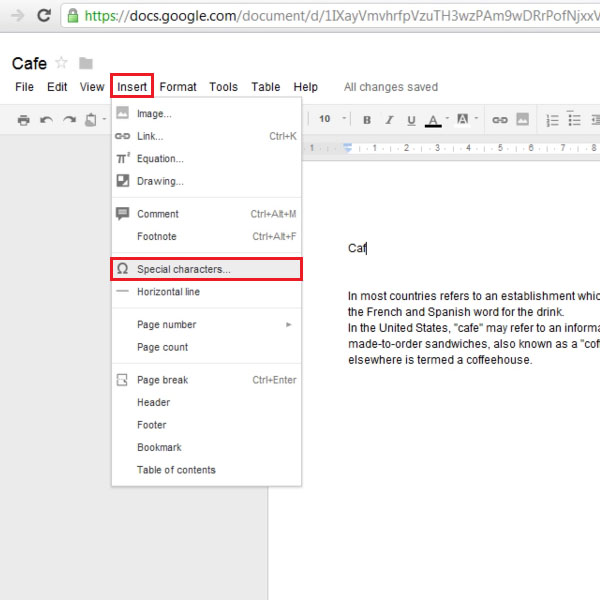The width and height of the screenshot is (600, 600).
Task: Open the paint format dropdown arrow
Action: (104, 119)
